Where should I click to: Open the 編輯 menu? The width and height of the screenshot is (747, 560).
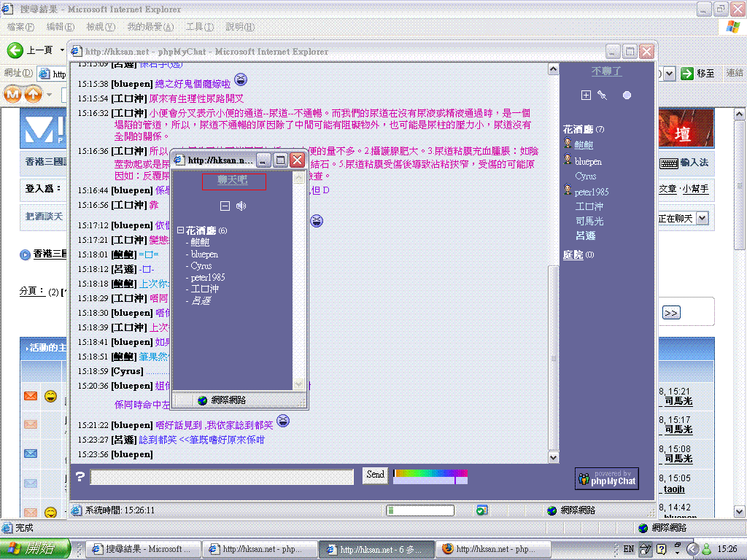tap(61, 27)
